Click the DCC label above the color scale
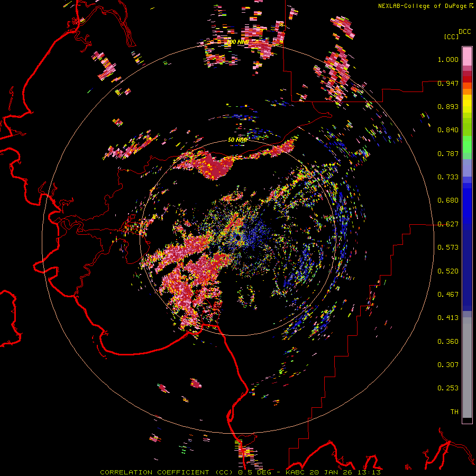The width and height of the screenshot is (476, 476). [464, 32]
